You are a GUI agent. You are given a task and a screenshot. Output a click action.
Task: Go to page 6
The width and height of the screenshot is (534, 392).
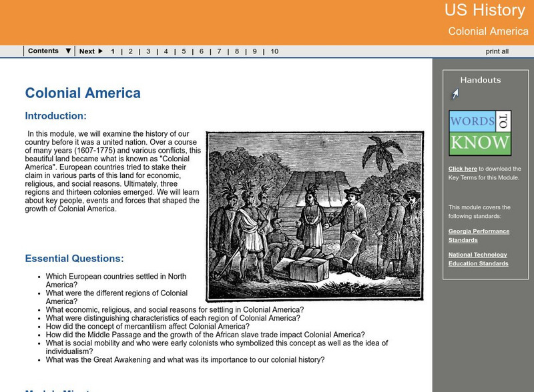pyautogui.click(x=202, y=51)
